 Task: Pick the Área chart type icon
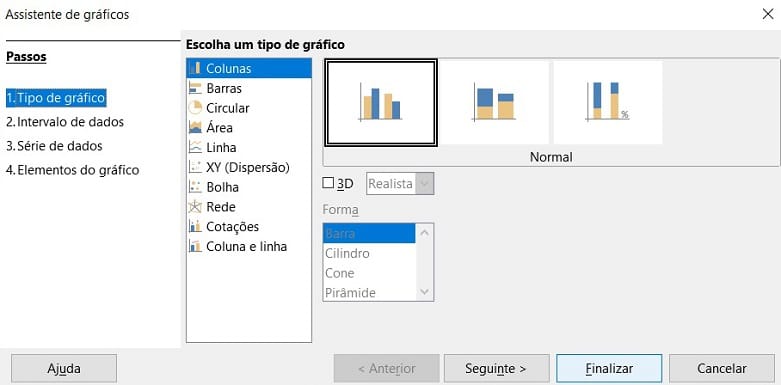click(195, 128)
